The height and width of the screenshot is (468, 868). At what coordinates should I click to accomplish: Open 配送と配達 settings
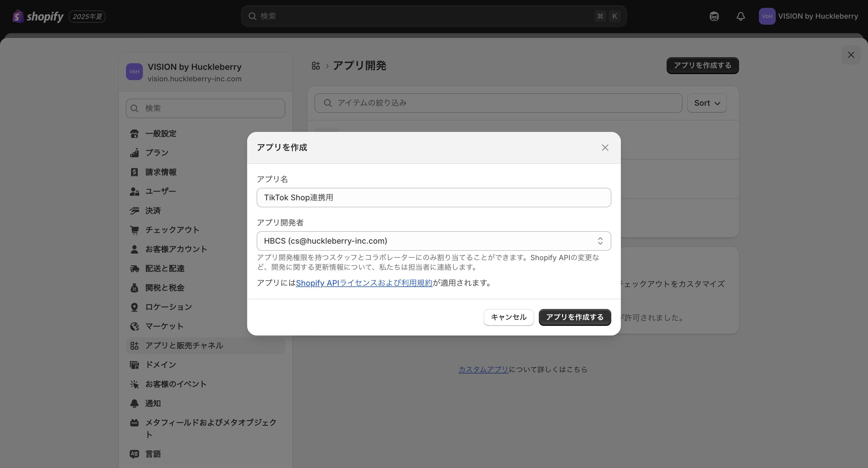click(x=205, y=269)
